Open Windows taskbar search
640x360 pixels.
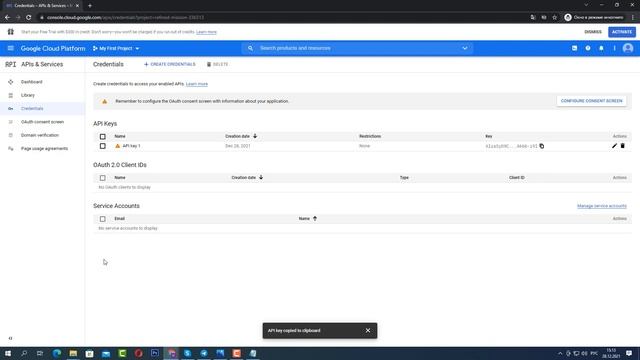[x=24, y=353]
